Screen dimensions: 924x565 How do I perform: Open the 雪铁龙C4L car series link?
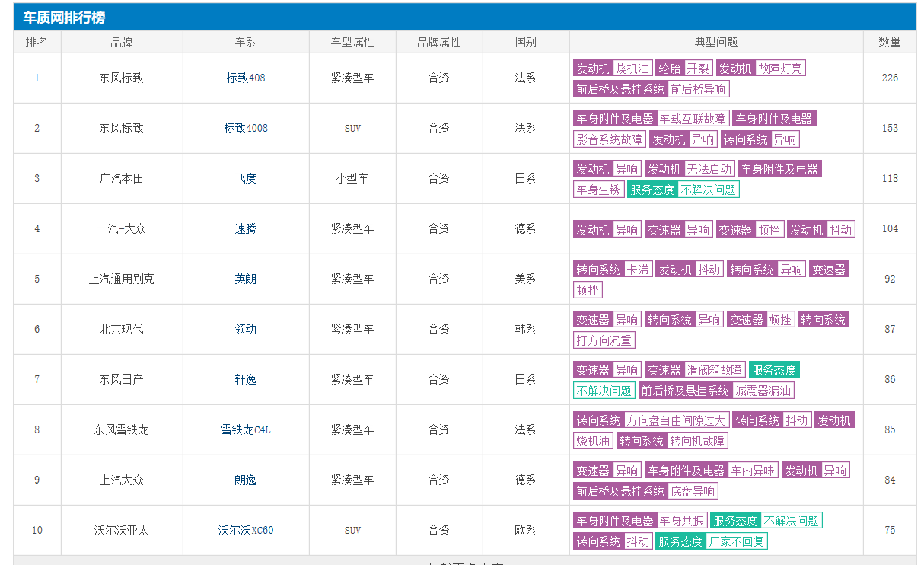246,429
